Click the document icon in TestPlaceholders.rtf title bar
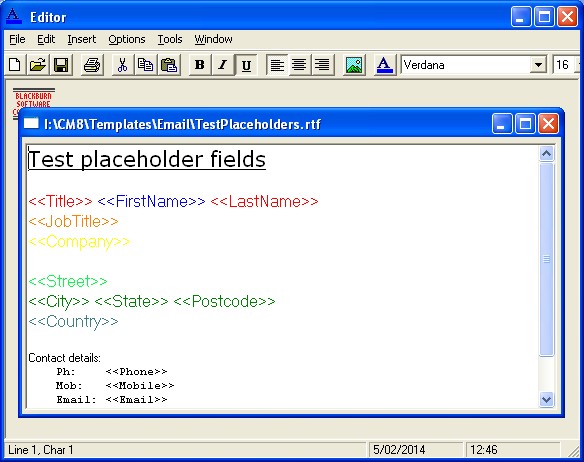The image size is (584, 462). (31, 123)
